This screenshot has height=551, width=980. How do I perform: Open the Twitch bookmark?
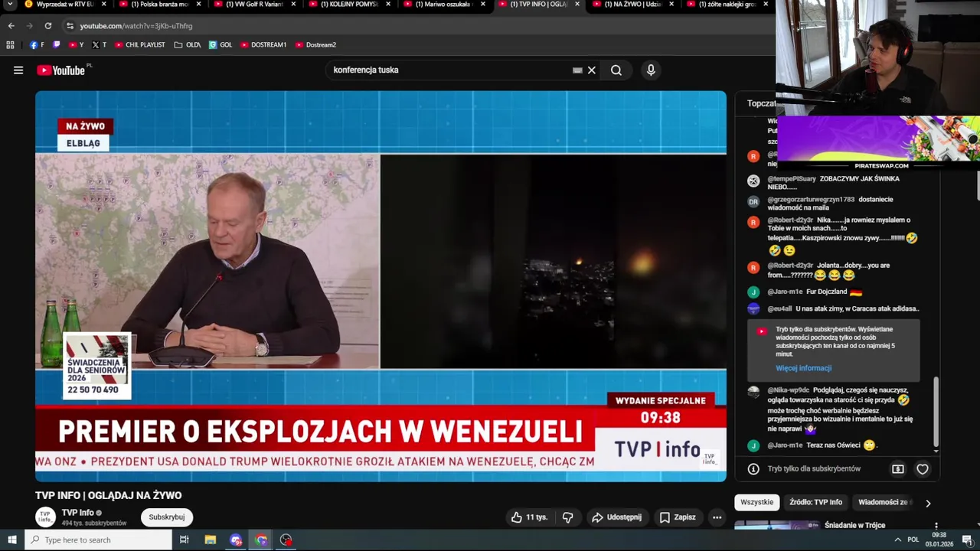pyautogui.click(x=56, y=45)
